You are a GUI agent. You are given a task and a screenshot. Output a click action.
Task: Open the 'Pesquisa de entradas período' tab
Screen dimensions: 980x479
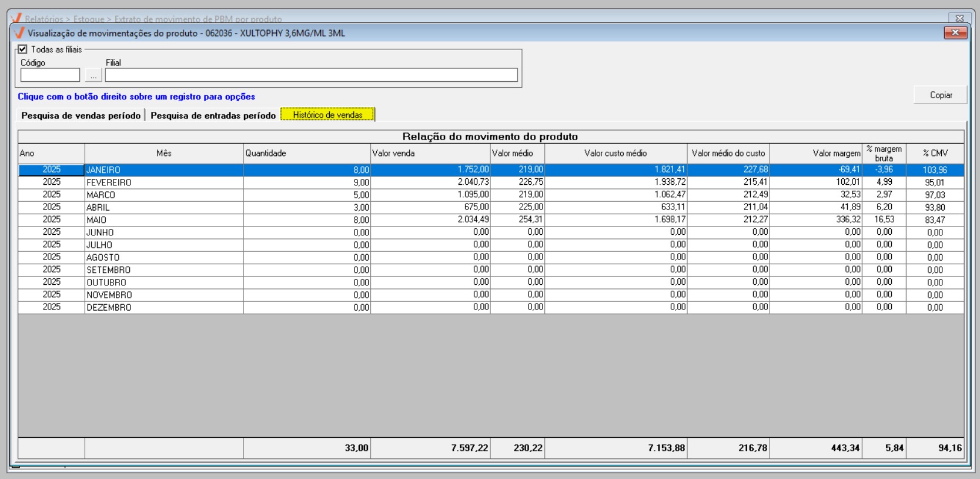(213, 115)
